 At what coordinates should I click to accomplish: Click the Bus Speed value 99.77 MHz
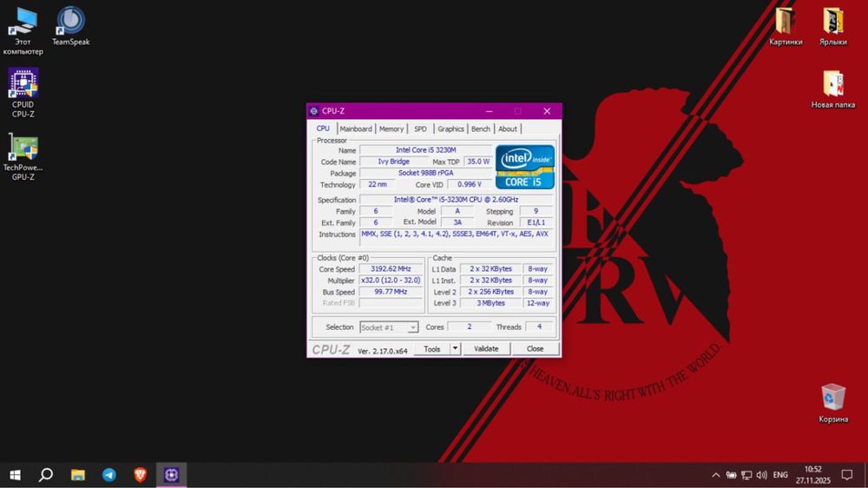click(391, 292)
